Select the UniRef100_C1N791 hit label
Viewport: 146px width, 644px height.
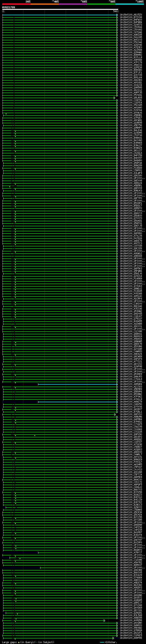click(131, 100)
